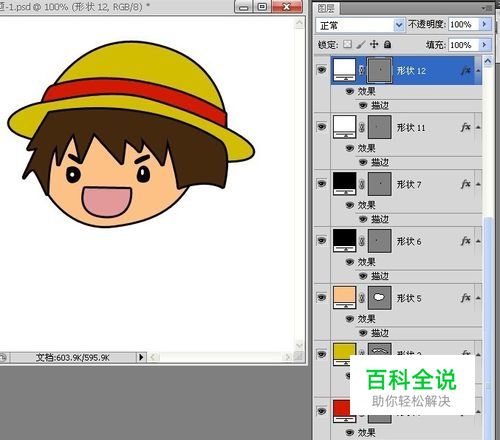Click the white fill thumbnail of 形状 11
500x440 pixels.
345,127
